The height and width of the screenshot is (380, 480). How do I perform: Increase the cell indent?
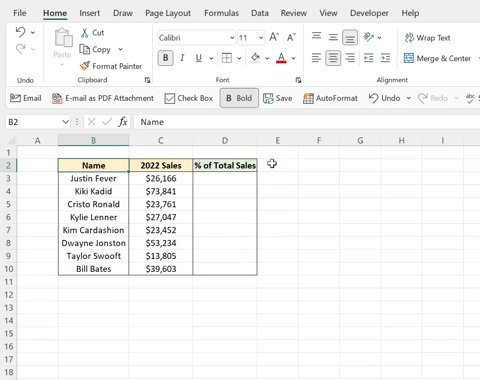pos(385,58)
